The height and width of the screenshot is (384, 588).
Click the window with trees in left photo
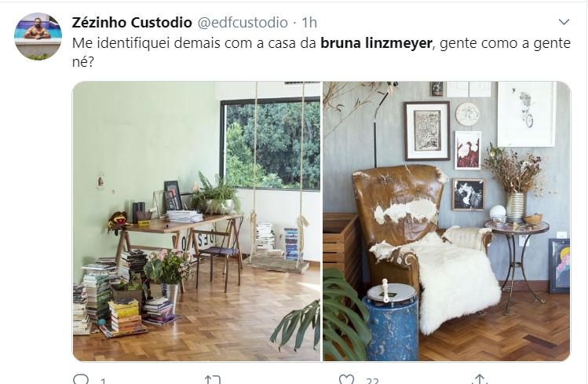[270, 144]
